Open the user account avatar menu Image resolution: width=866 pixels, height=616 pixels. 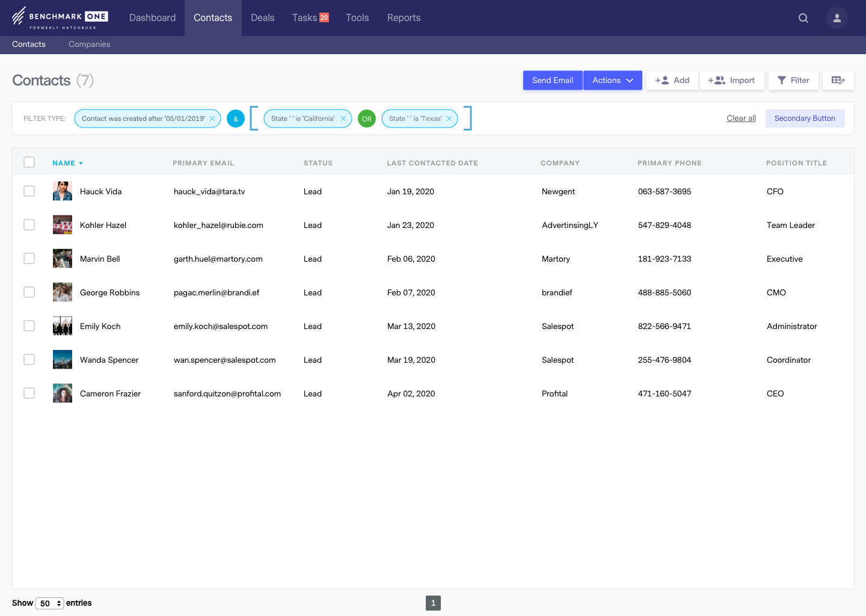[837, 18]
